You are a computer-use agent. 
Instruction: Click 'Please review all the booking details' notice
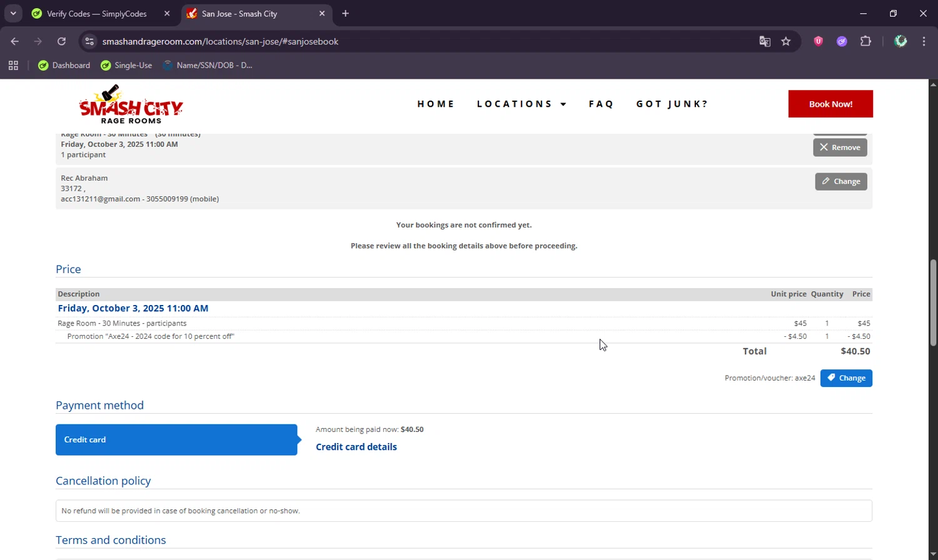point(464,246)
